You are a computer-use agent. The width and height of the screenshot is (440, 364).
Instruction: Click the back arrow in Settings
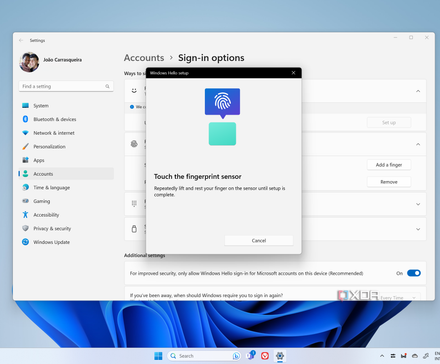(21, 40)
